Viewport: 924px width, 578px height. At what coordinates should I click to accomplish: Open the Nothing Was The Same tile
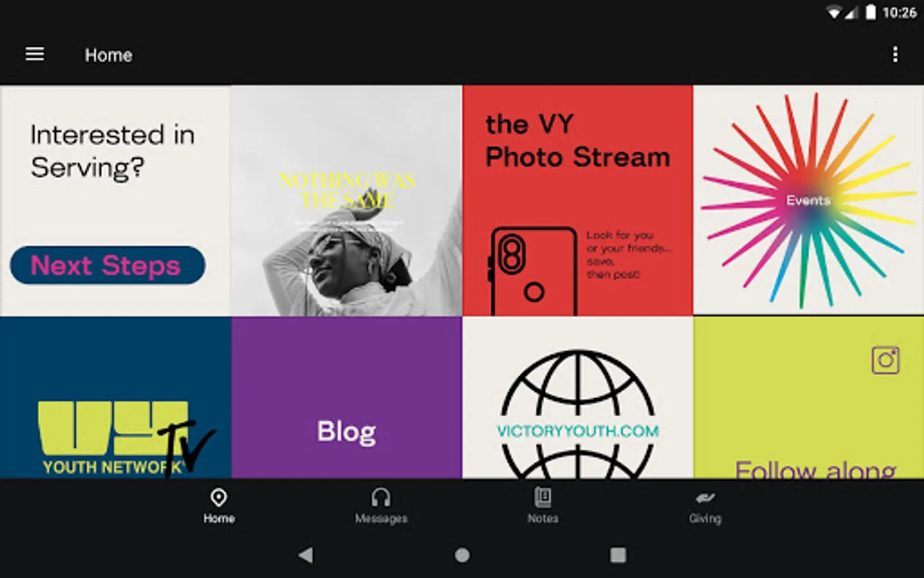pyautogui.click(x=346, y=200)
